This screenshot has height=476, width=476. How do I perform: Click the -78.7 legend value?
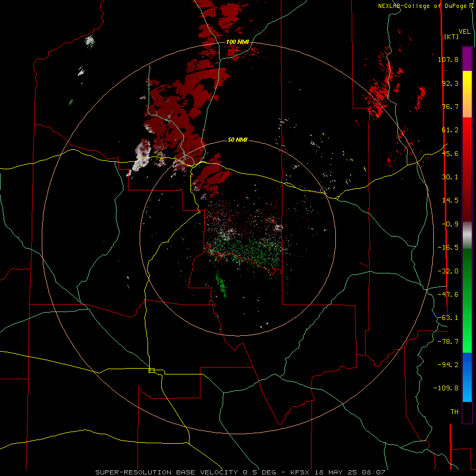[x=448, y=342]
